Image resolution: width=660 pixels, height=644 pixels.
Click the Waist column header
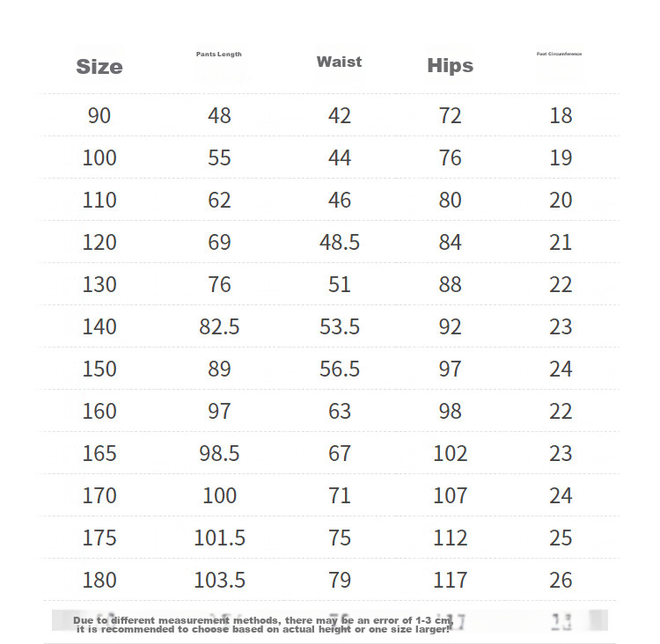click(x=340, y=62)
